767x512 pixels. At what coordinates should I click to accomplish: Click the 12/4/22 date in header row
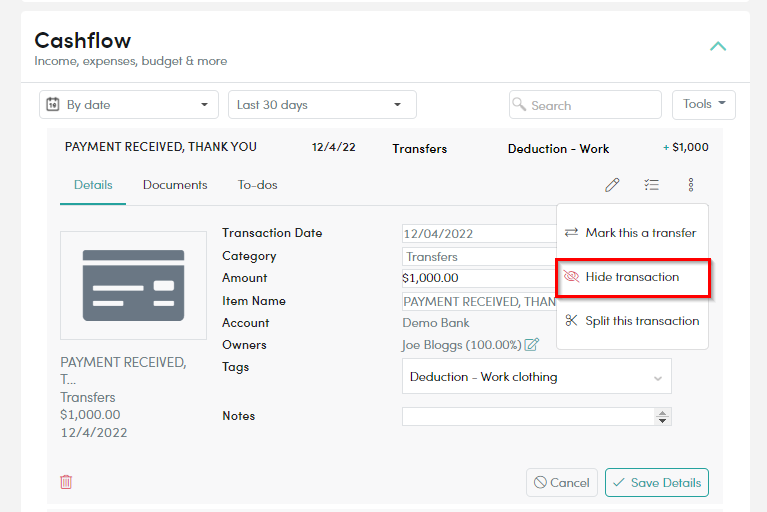tap(334, 147)
